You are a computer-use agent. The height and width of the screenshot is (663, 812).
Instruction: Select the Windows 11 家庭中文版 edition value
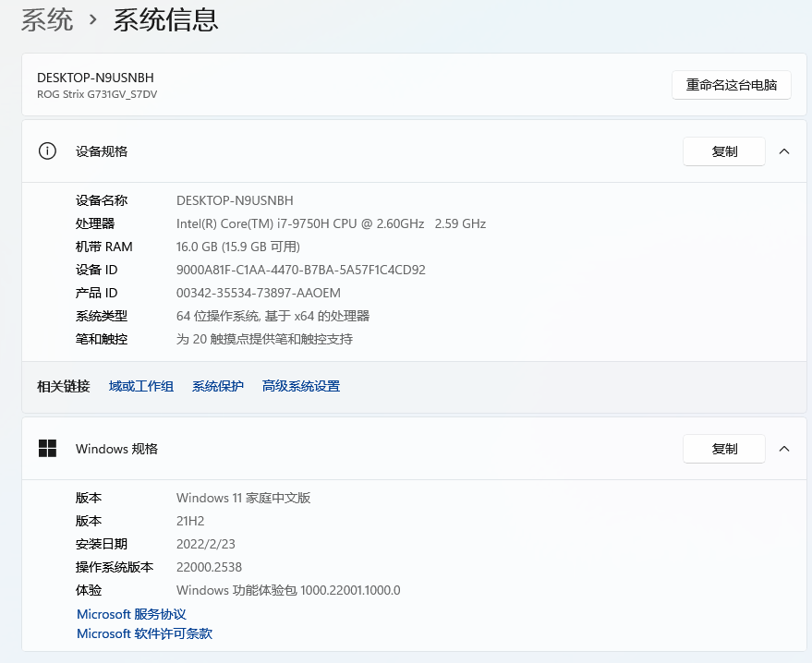coord(243,498)
